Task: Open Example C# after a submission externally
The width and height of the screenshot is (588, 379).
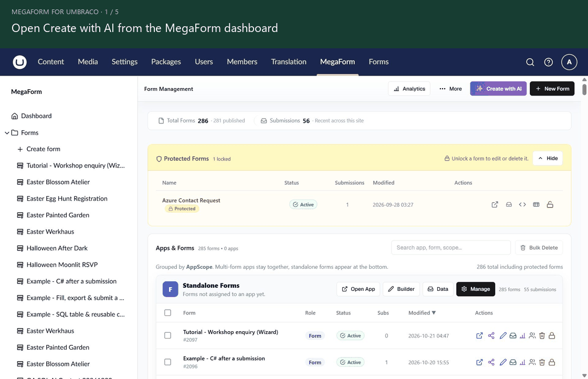Action: click(479, 362)
